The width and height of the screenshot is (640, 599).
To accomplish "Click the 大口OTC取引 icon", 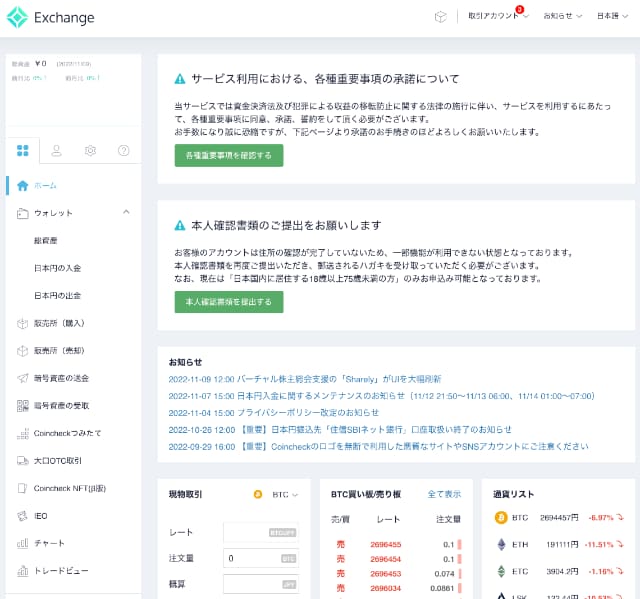I will coord(22,461).
